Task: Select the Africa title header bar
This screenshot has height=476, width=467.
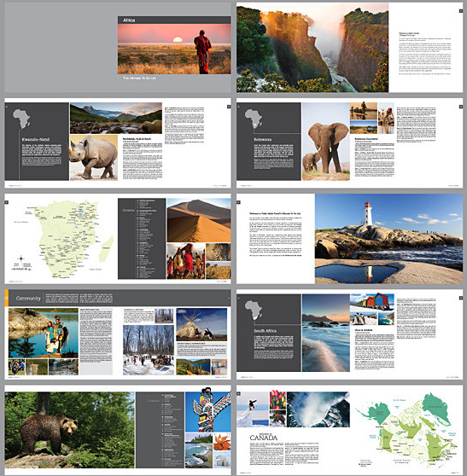Action: coord(174,20)
